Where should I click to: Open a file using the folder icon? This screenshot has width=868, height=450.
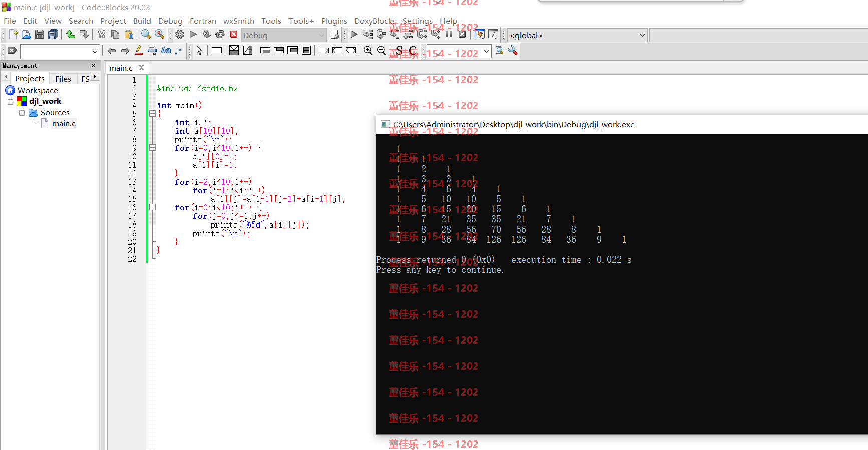[26, 34]
